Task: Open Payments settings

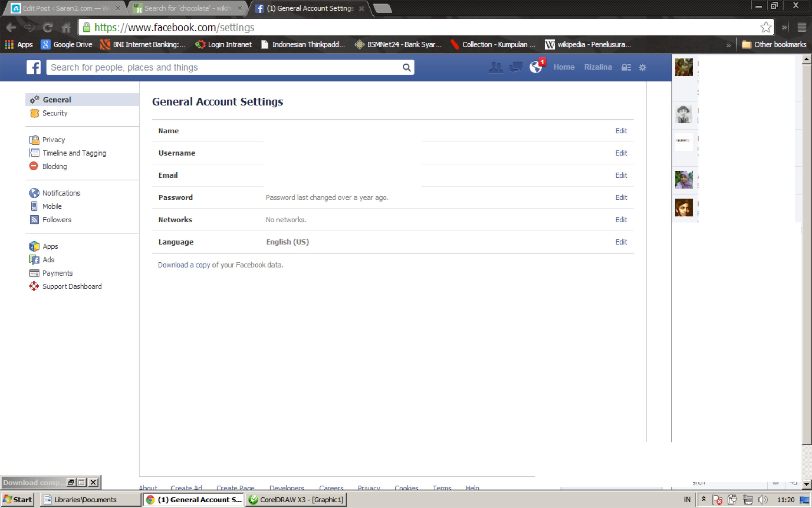Action: (x=57, y=273)
